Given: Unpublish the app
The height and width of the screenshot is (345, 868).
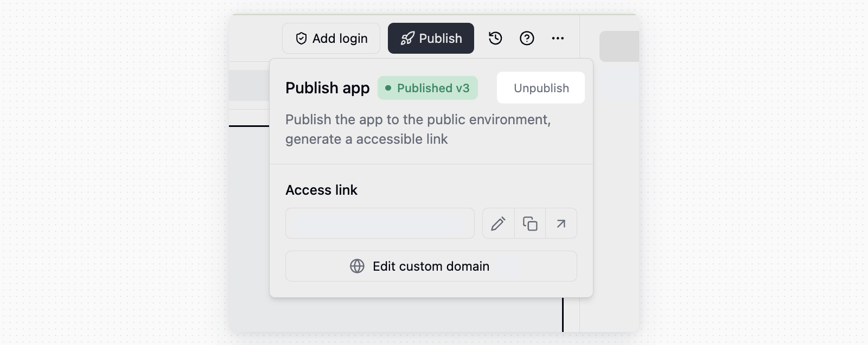Looking at the screenshot, I should point(541,88).
